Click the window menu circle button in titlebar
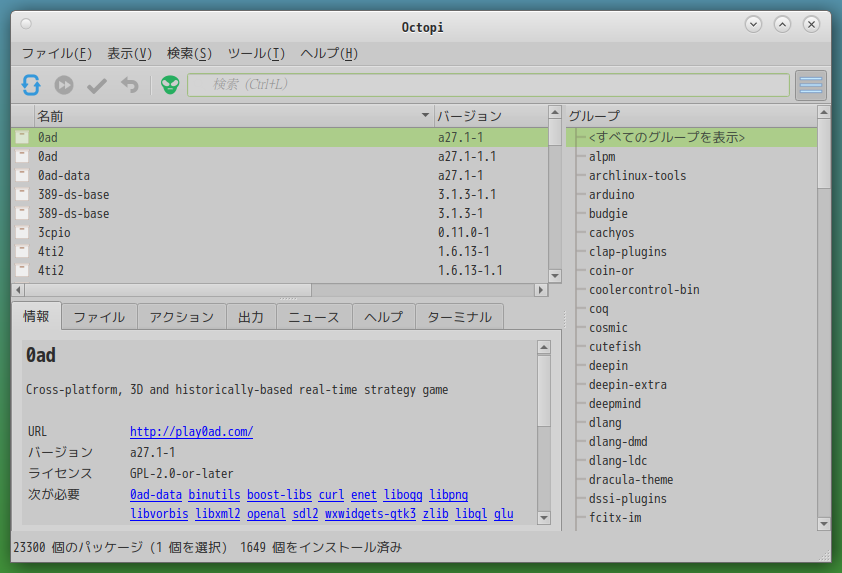 [26, 24]
